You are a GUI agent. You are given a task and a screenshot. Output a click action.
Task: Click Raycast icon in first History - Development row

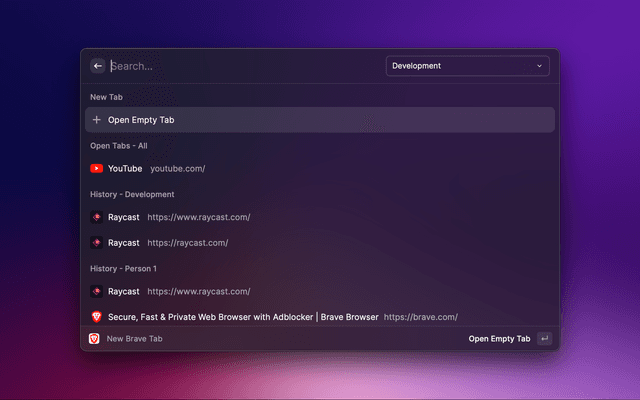[97, 217]
